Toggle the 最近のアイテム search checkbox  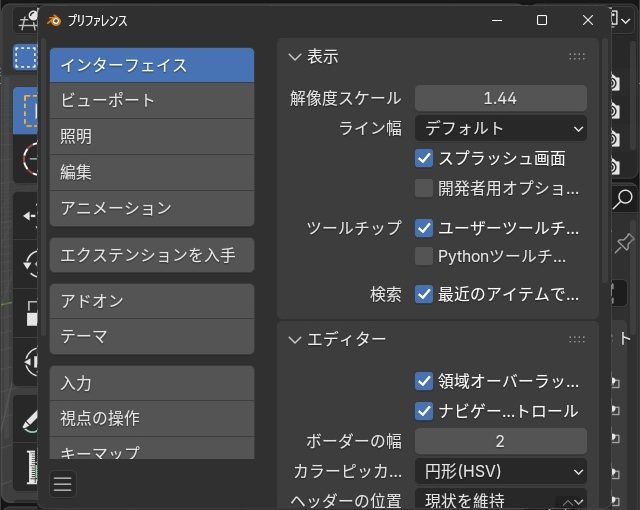424,294
